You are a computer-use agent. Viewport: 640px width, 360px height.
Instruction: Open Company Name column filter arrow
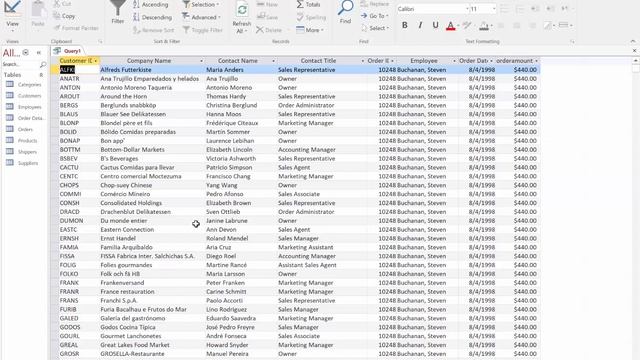(201, 61)
